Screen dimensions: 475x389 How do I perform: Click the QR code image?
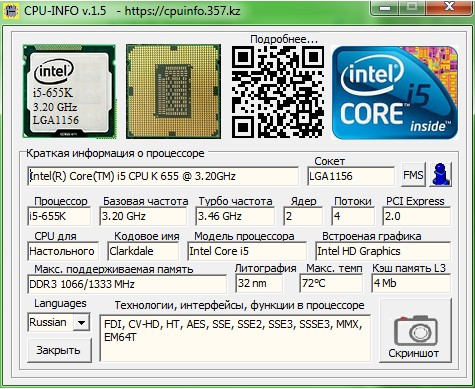click(x=277, y=92)
